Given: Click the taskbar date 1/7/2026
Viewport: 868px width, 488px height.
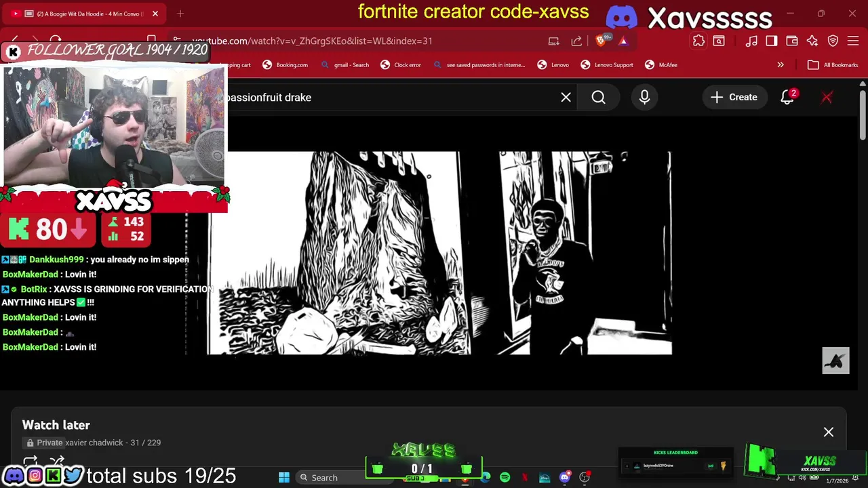Looking at the screenshot, I should (x=837, y=481).
